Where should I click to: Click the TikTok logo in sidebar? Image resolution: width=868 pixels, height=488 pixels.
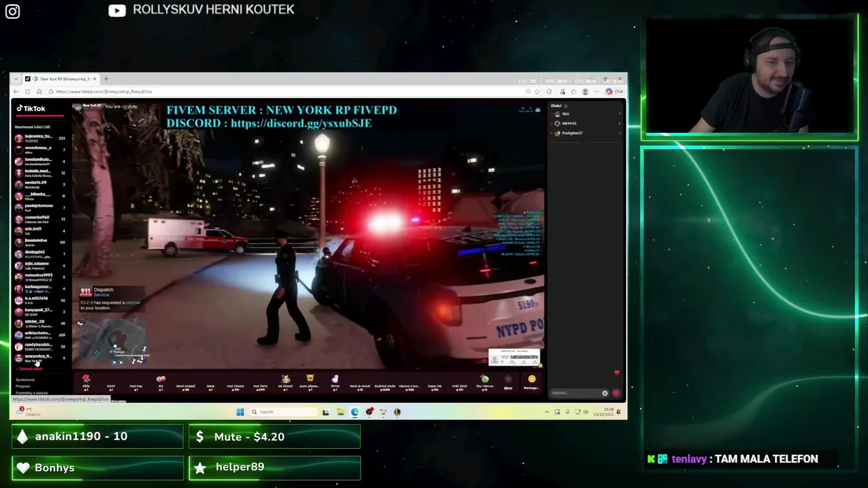point(31,108)
